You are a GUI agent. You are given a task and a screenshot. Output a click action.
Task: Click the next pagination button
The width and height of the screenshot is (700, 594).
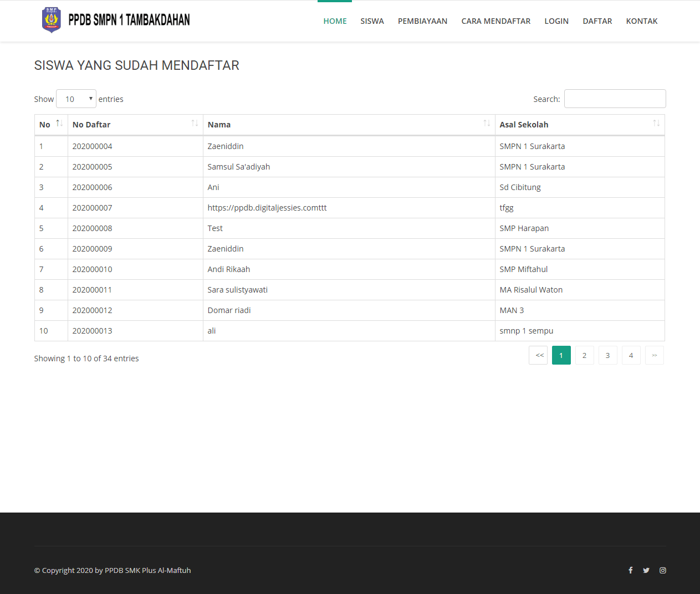point(654,355)
